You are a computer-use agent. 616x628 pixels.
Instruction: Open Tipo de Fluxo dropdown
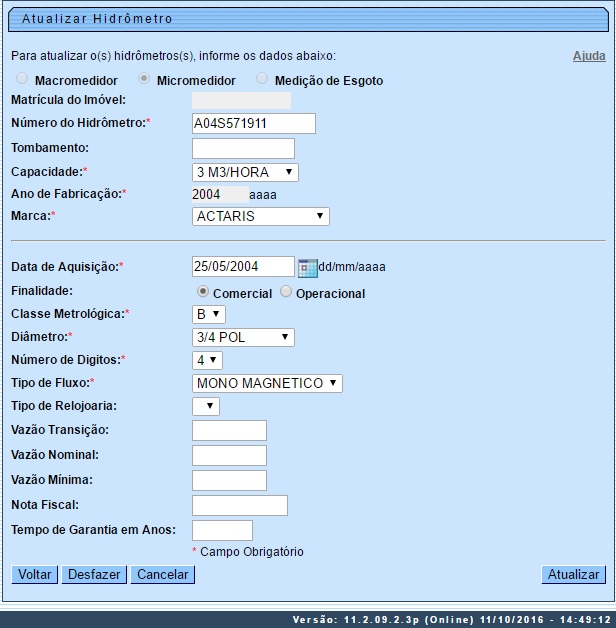(x=267, y=383)
